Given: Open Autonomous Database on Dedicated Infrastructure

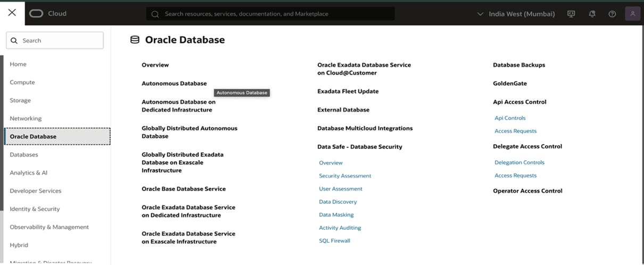Looking at the screenshot, I should coord(178,106).
